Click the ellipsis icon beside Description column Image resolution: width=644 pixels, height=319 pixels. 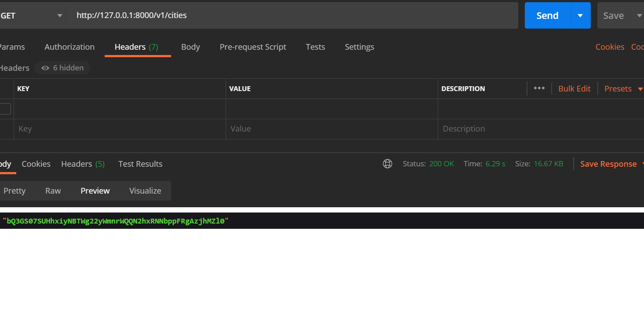[x=539, y=88]
